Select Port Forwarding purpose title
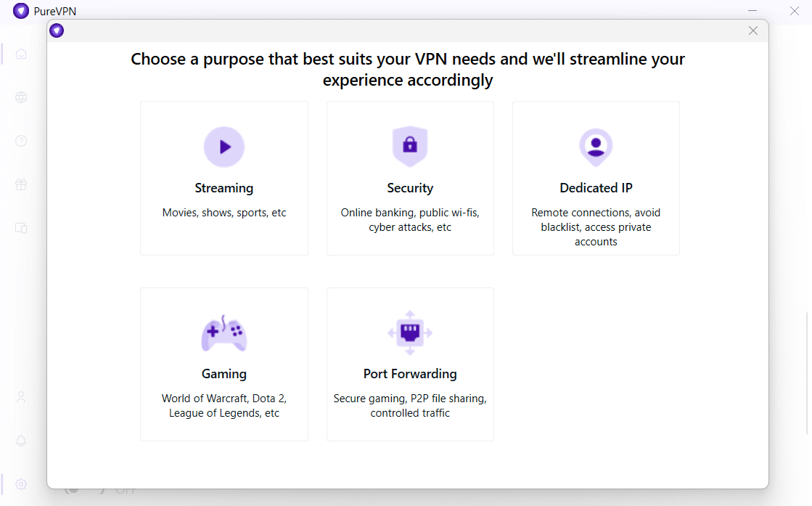Image resolution: width=812 pixels, height=506 pixels. (409, 374)
